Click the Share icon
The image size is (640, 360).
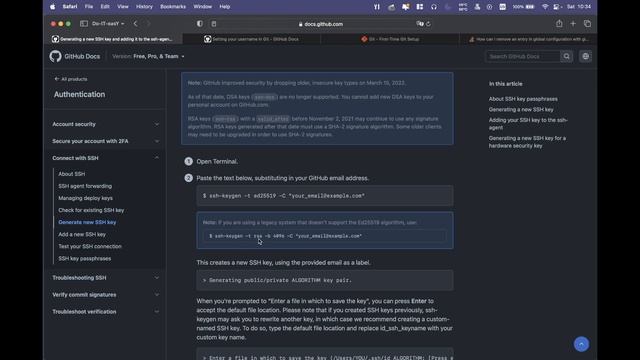(559, 24)
